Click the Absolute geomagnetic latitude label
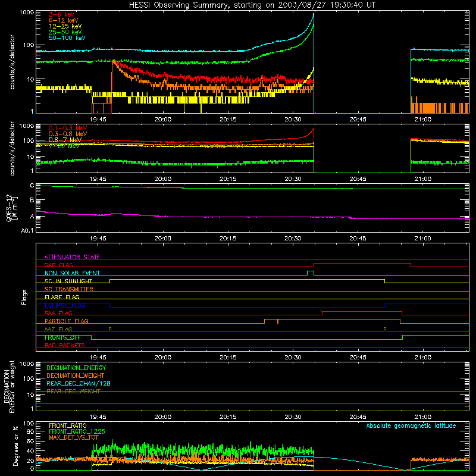 point(411,426)
